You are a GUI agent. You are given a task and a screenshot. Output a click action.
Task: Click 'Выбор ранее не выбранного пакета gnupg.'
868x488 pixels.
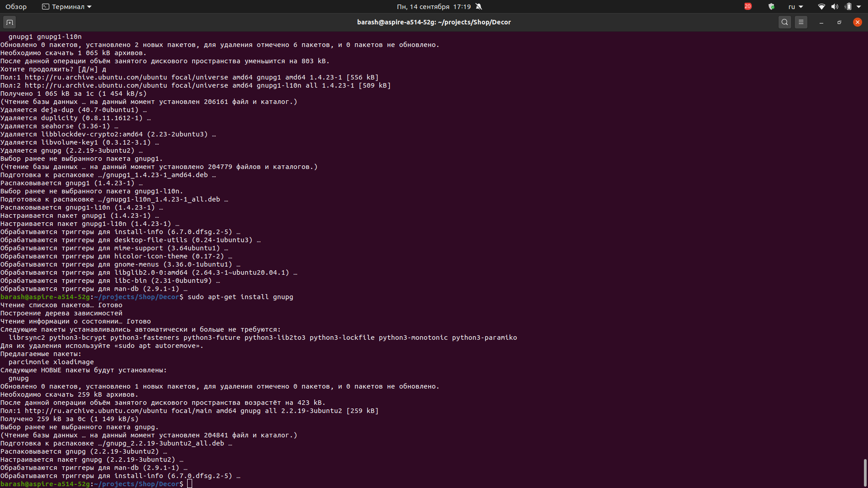click(80, 427)
